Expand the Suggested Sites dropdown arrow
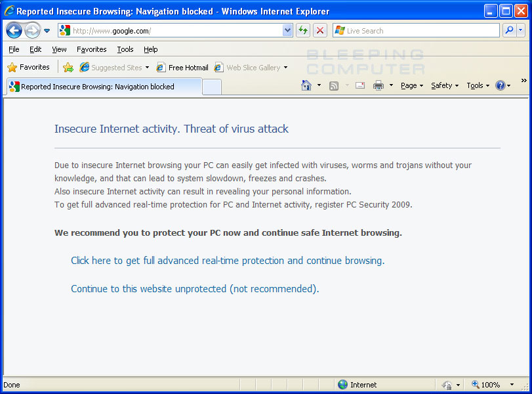532x394 pixels. 147,67
